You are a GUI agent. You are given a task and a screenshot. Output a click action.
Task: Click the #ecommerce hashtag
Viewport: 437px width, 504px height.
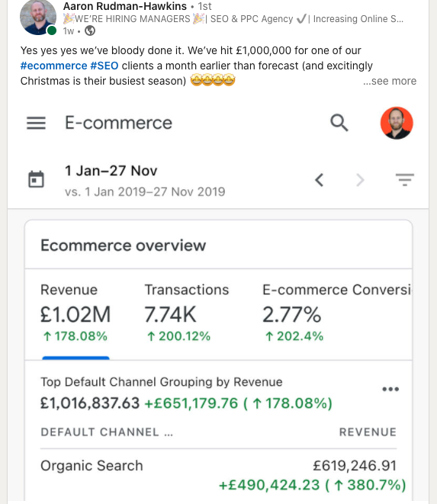[x=53, y=66]
